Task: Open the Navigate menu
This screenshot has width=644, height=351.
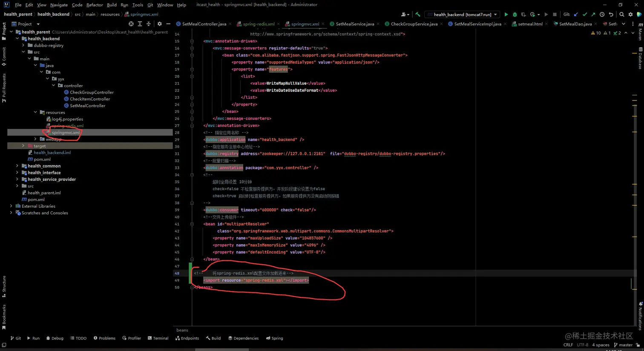Action: (59, 5)
